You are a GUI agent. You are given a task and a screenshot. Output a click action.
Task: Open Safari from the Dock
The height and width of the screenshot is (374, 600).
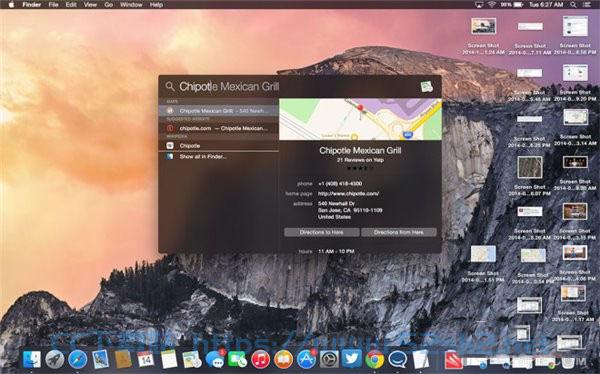click(x=78, y=359)
